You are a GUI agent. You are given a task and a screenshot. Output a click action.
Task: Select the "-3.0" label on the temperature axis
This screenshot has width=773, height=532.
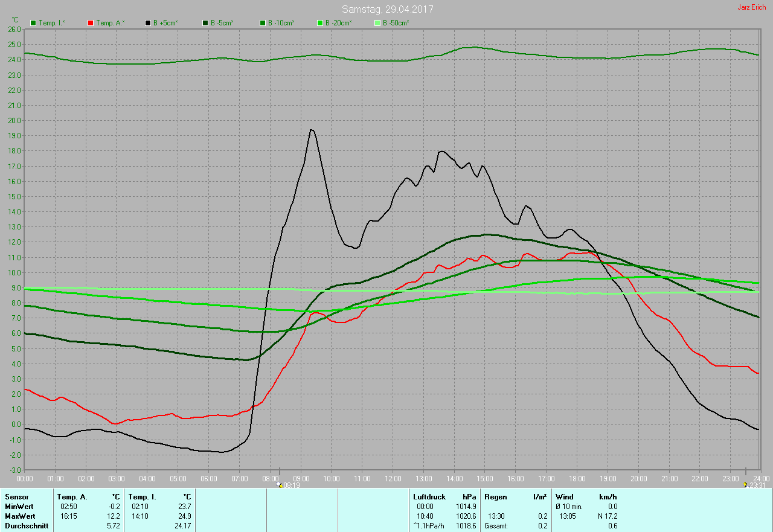[14, 470]
